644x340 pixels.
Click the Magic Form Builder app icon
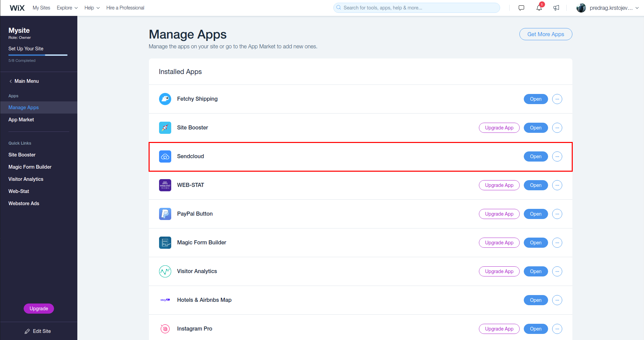pos(165,243)
